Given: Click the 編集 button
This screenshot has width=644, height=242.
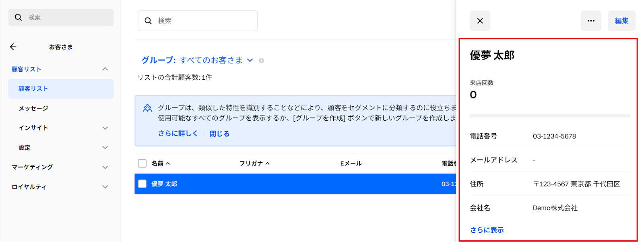Looking at the screenshot, I should 621,21.
